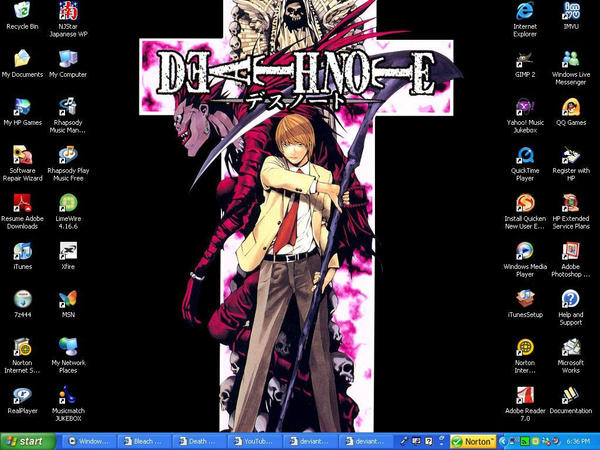Image resolution: width=600 pixels, height=450 pixels.
Task: Switch to Window... taskbar button
Action: [x=89, y=441]
